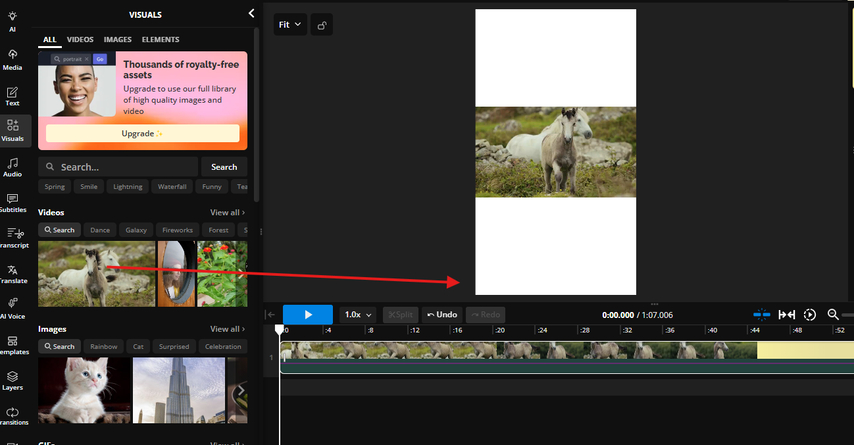Viewport: 854px width, 445px height.
Task: Open the AI Voice panel
Action: click(13, 309)
